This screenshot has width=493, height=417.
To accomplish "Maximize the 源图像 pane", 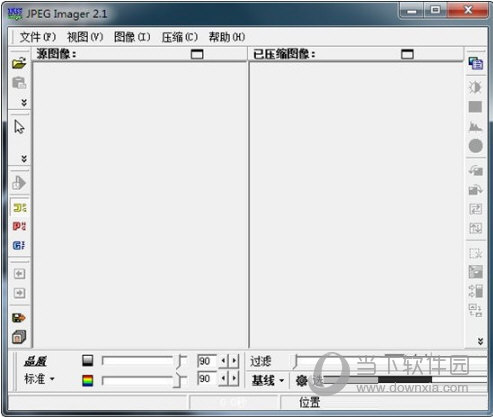I will point(197,54).
